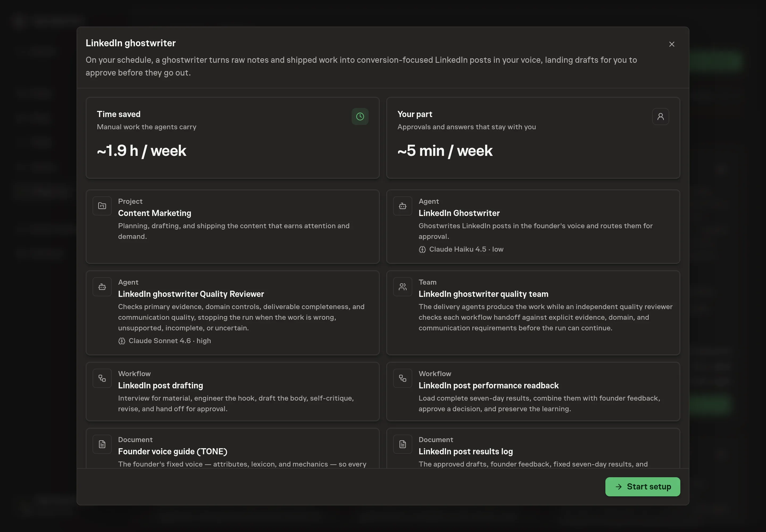Click the 'LinkedIn ghostwriter' dialog title
The width and height of the screenshot is (766, 532).
coord(131,43)
